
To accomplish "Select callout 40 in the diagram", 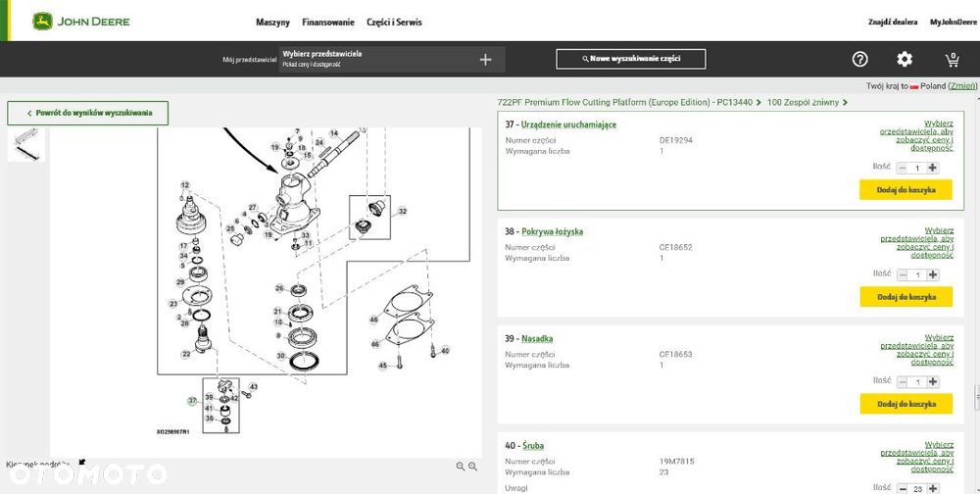I will 445,350.
